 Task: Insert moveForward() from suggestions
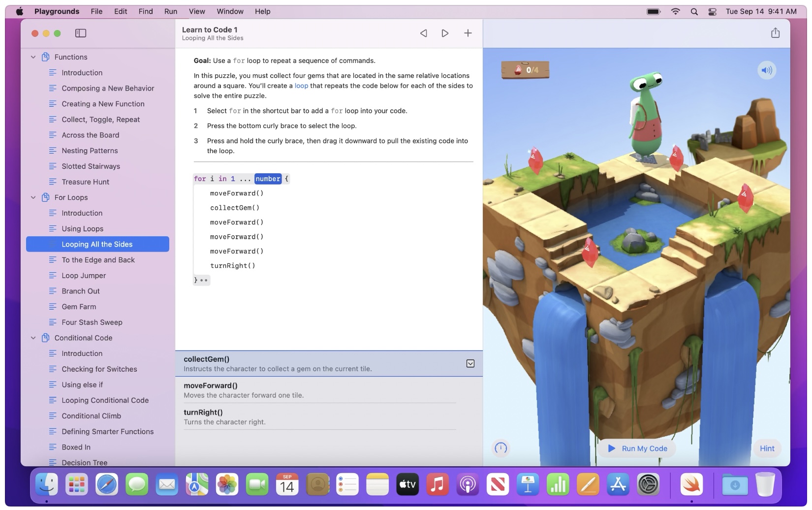320,390
